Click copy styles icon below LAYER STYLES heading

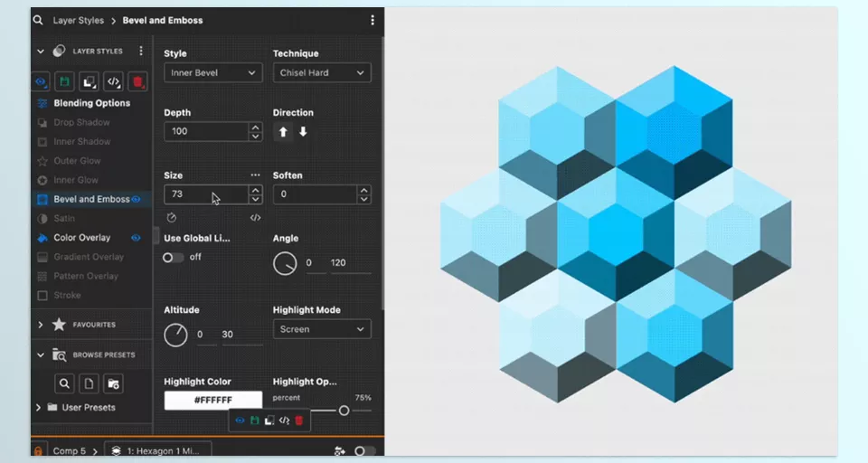click(x=90, y=82)
